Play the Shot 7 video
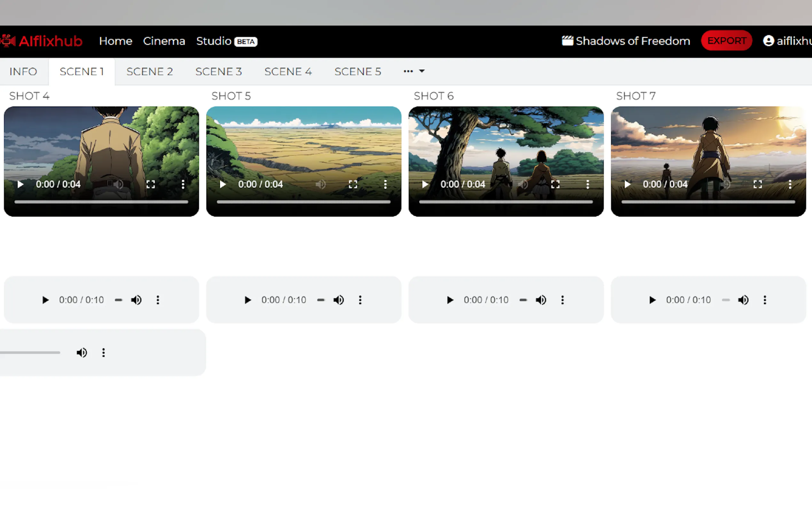812x508 pixels. click(627, 184)
